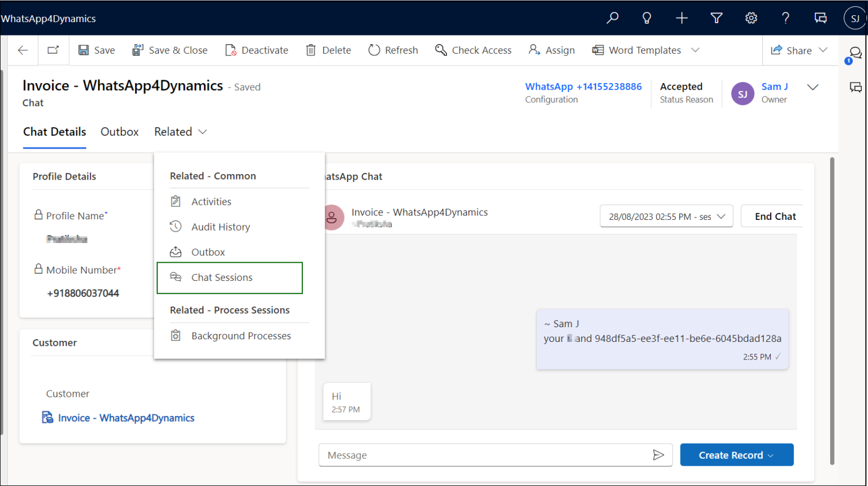Viewport: 868px width, 486px height.
Task: Click the SJ user avatar in header
Action: point(854,18)
